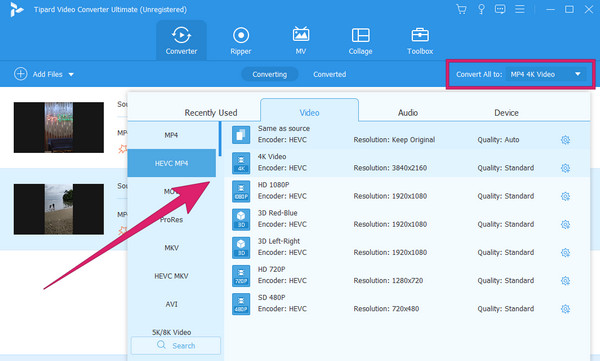Switch to the Audio tab
Image resolution: width=600 pixels, height=361 pixels.
408,113
